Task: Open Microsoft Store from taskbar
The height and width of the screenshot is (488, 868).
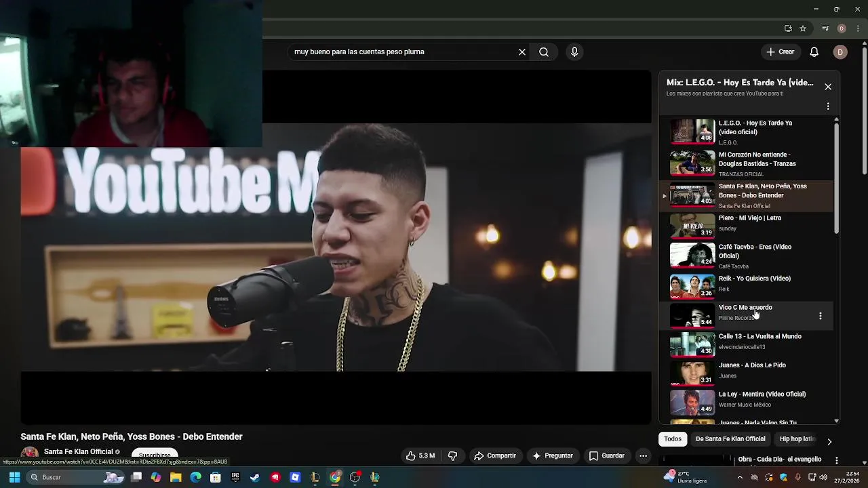Action: click(216, 477)
